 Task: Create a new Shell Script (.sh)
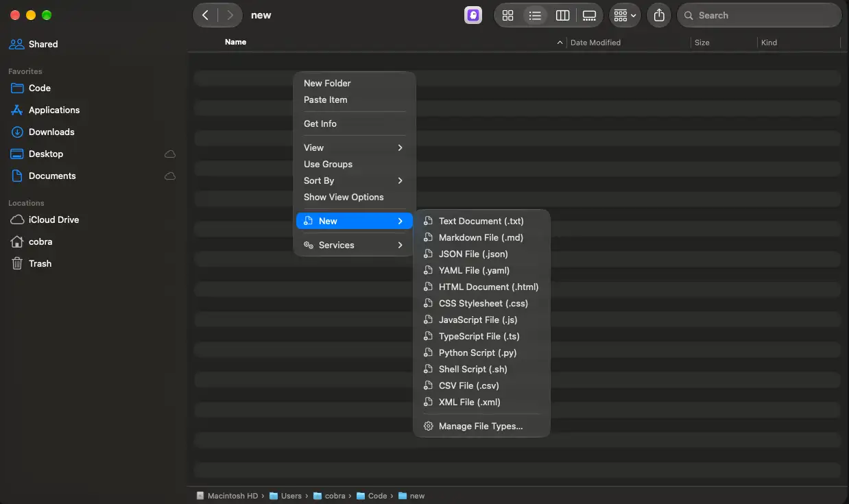click(x=481, y=369)
